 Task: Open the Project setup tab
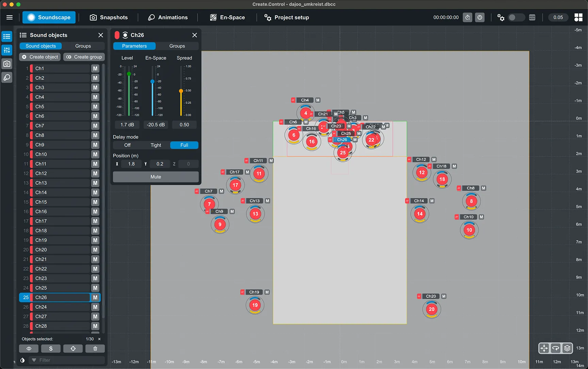(287, 17)
